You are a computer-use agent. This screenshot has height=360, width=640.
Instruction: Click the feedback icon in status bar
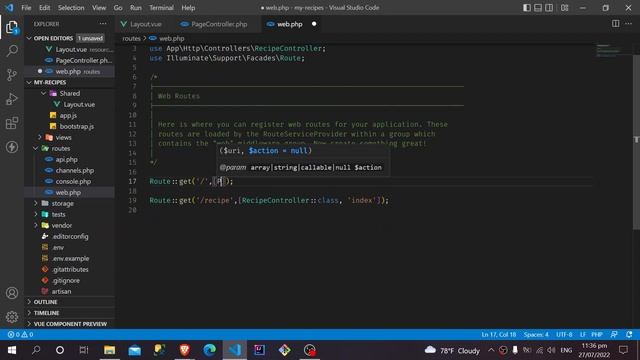614,335
